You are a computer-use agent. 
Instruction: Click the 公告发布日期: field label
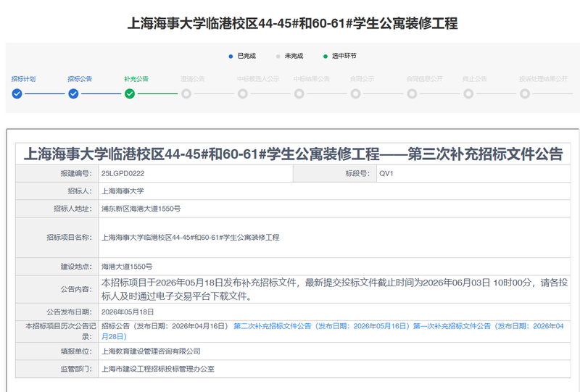[69, 312]
